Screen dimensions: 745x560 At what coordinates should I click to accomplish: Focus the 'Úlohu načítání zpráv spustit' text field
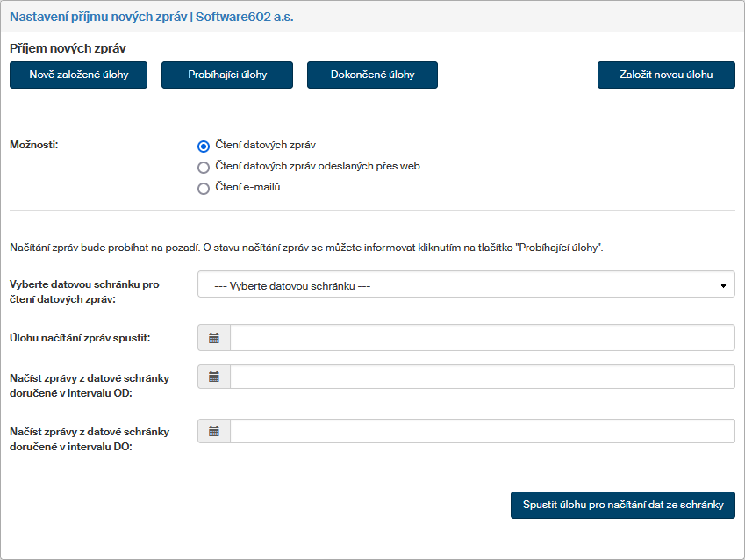[481, 338]
